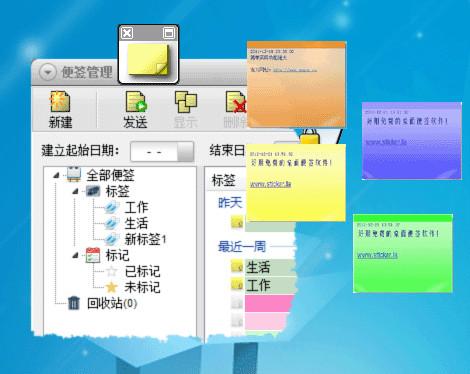Select the 标记 tree node
Screen dimensions: 470x374
coord(117,255)
